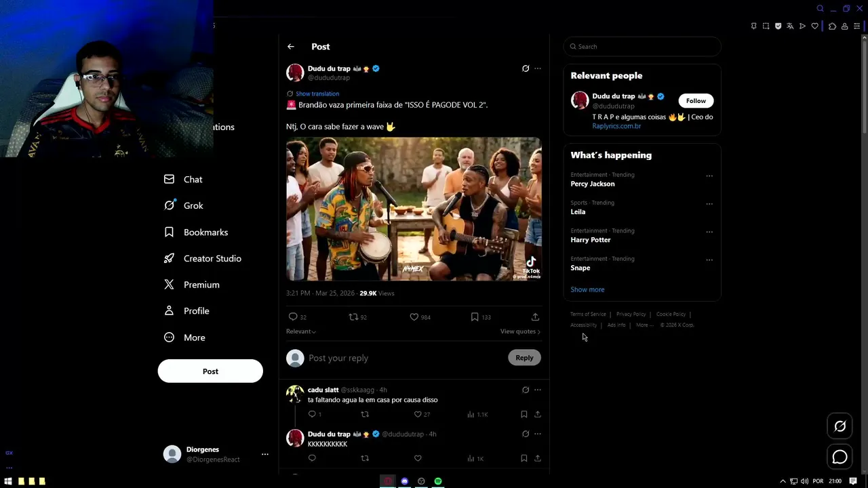Share the main post via share icon
The image size is (868, 488).
535,317
